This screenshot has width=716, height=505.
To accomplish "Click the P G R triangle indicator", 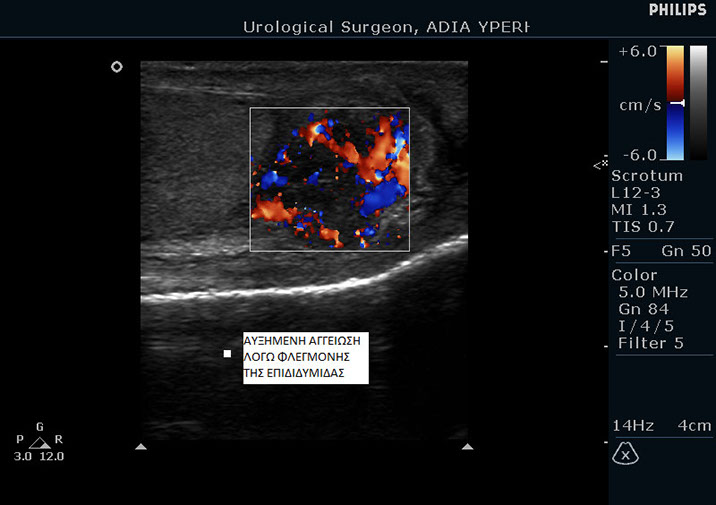I will point(39,441).
